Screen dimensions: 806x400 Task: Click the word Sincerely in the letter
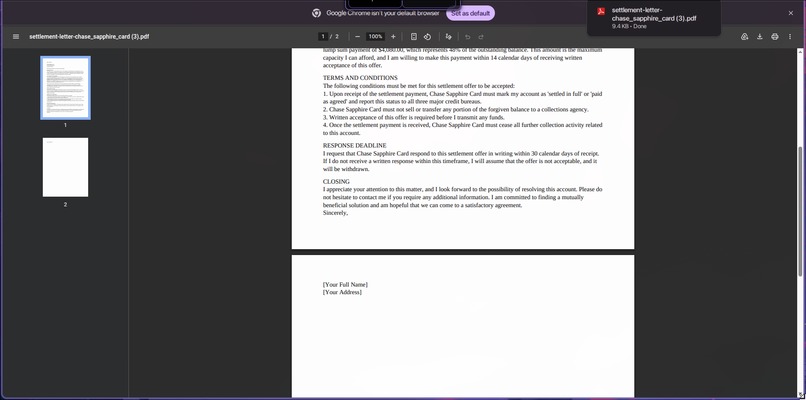[x=335, y=213]
